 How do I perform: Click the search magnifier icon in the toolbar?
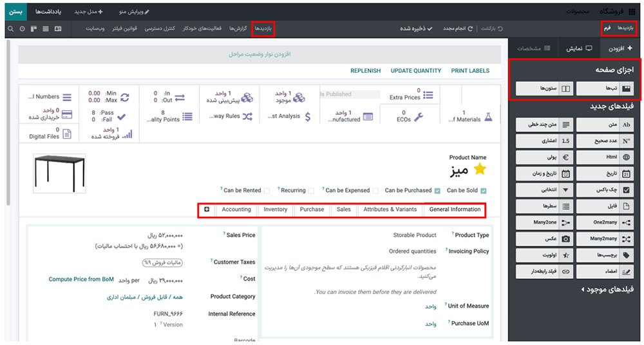pyautogui.click(x=10, y=29)
